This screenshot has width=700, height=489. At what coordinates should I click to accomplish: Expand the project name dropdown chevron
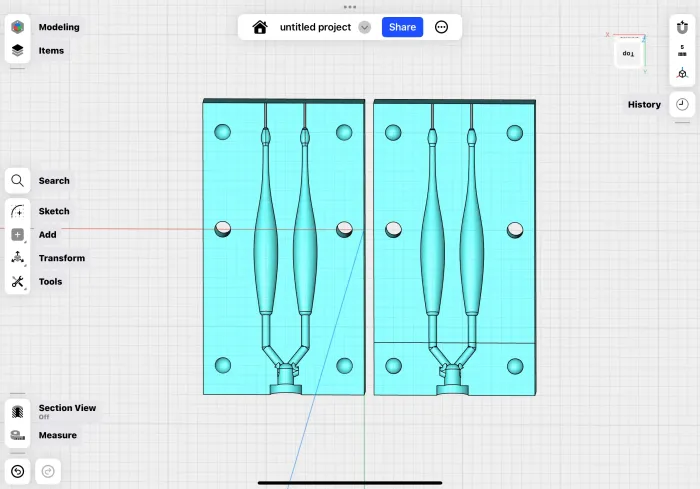[364, 27]
